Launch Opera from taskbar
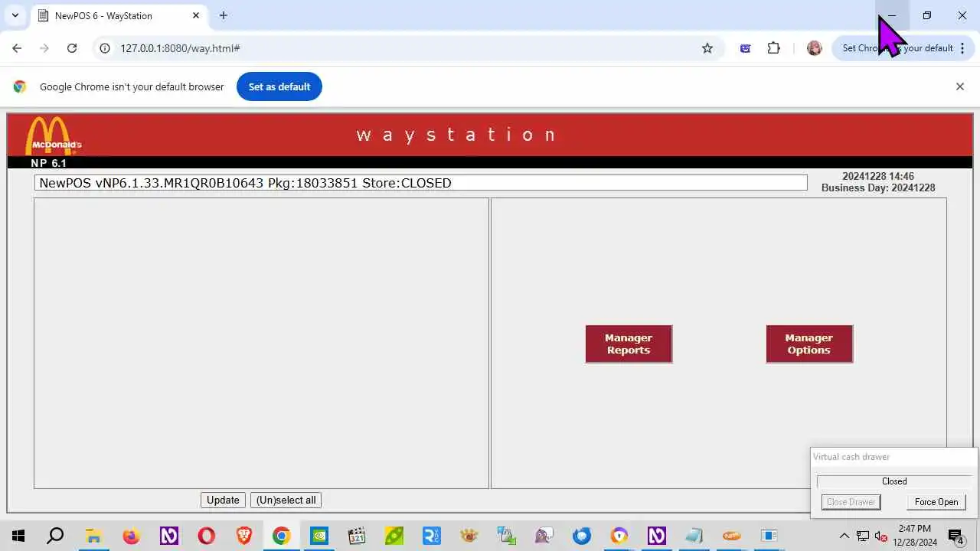Viewport: 980px width, 551px height. pos(207,536)
